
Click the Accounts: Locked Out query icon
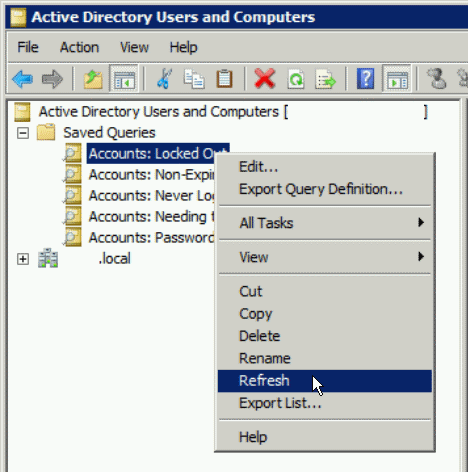73,153
